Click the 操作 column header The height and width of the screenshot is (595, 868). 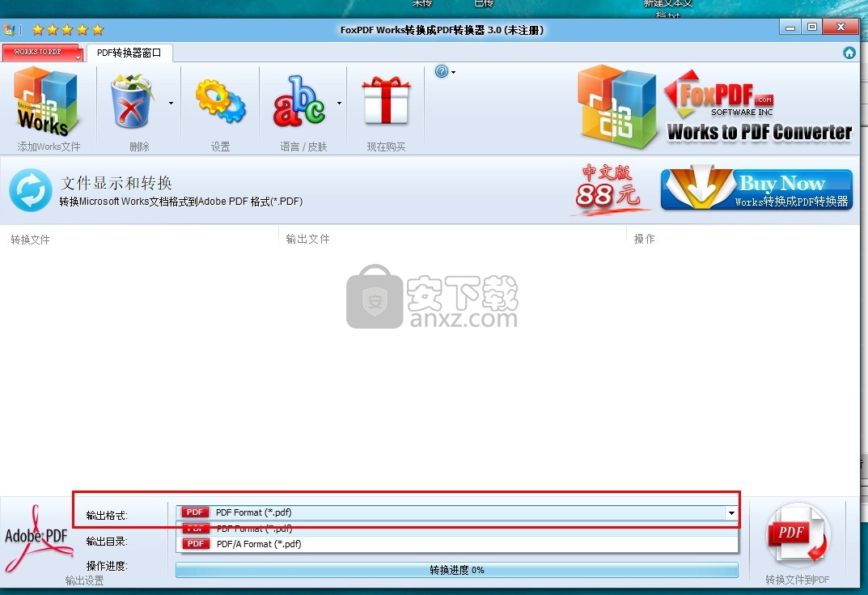(645, 239)
